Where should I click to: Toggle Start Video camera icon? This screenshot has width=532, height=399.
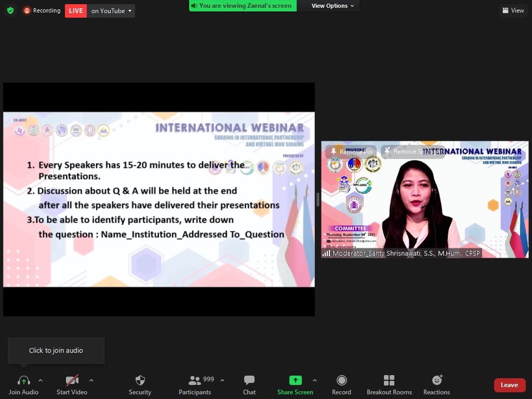[72, 380]
